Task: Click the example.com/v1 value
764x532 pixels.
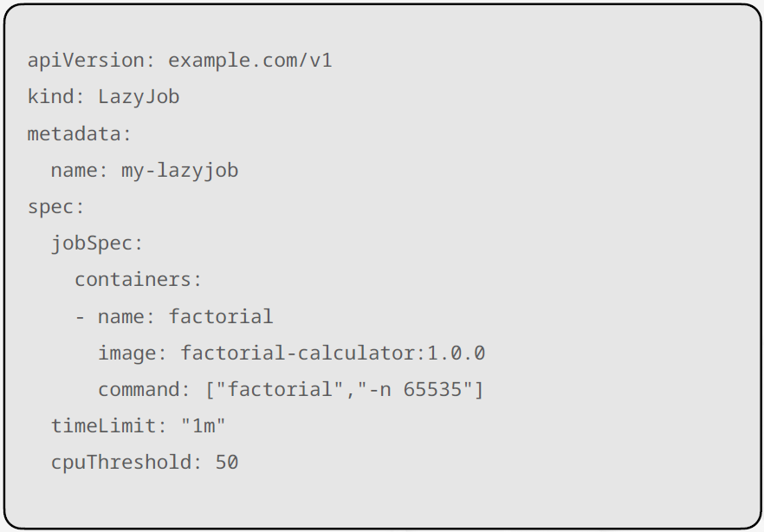Action: 250,61
